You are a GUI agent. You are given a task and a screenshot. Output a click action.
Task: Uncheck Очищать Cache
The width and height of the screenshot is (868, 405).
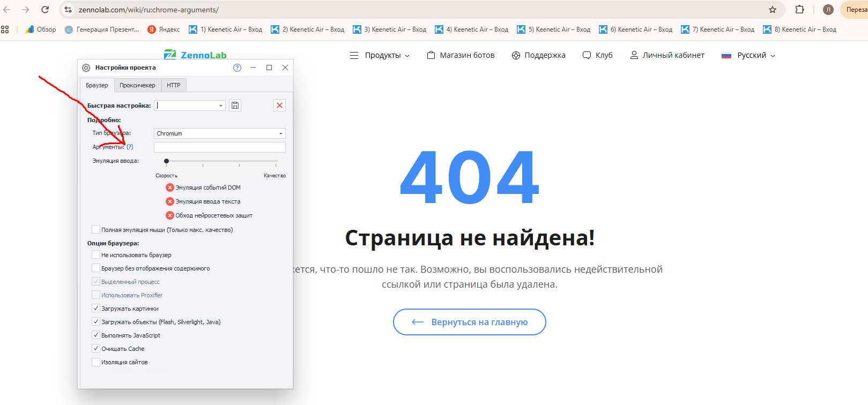(x=96, y=348)
